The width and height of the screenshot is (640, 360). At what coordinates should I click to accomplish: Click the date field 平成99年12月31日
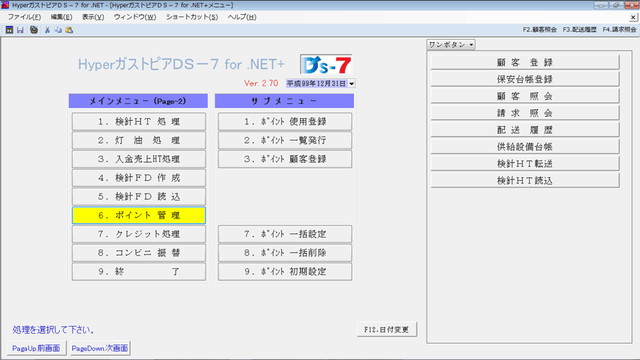(x=317, y=83)
